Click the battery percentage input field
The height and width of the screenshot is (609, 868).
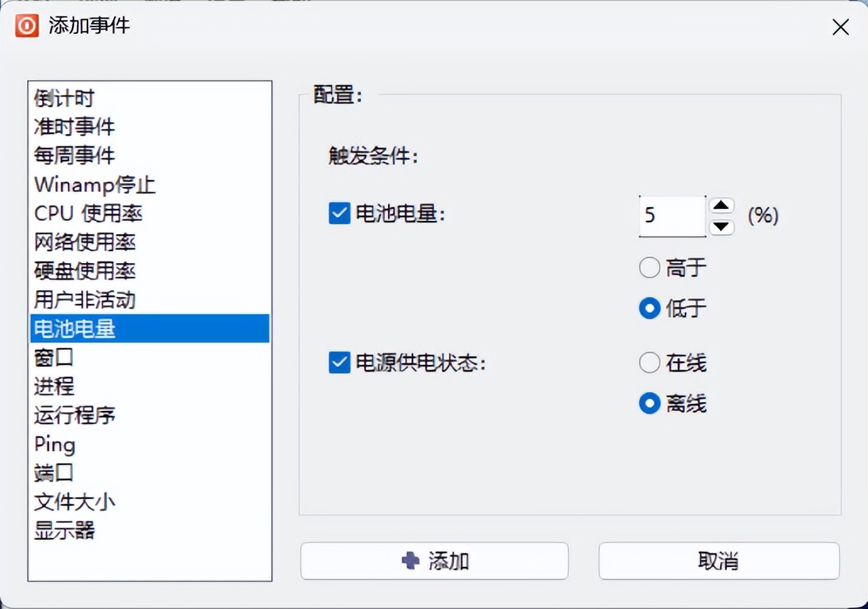click(x=671, y=216)
